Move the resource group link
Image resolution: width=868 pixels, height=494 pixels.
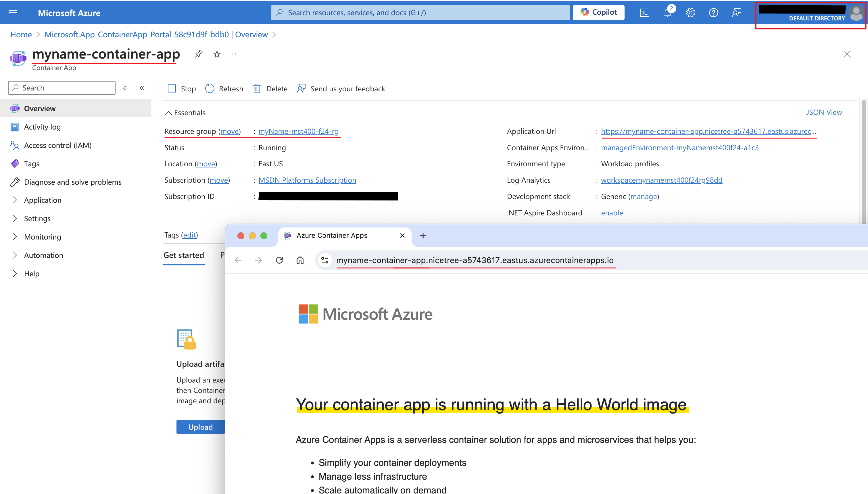point(229,131)
